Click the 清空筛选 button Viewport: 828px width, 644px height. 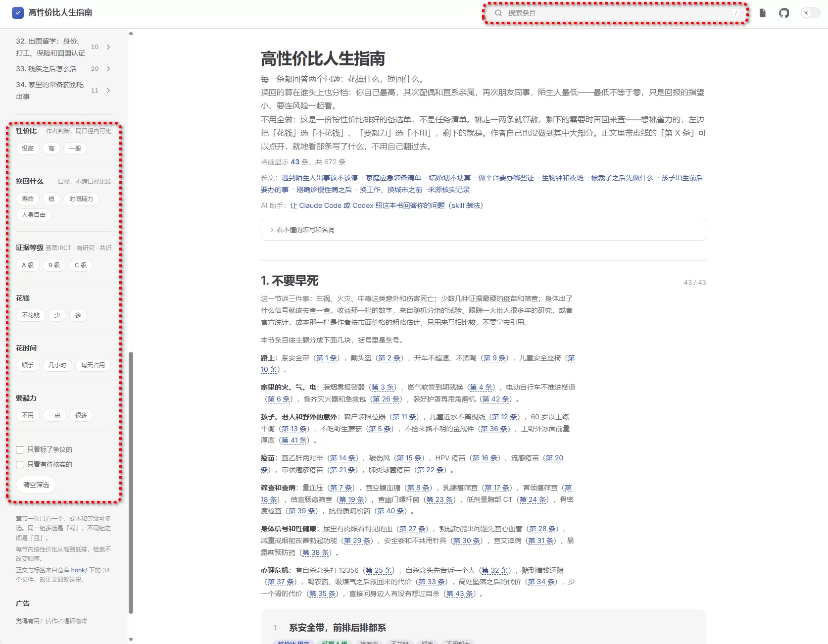pos(36,485)
